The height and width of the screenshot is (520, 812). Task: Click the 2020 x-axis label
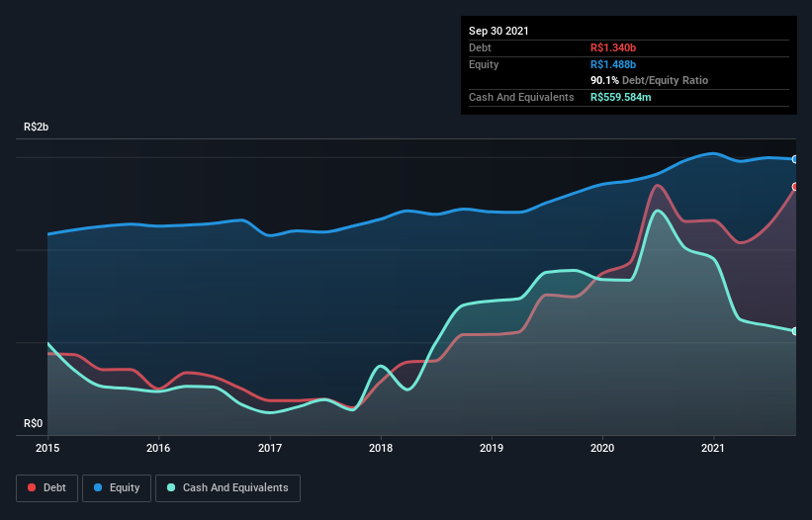pos(602,448)
